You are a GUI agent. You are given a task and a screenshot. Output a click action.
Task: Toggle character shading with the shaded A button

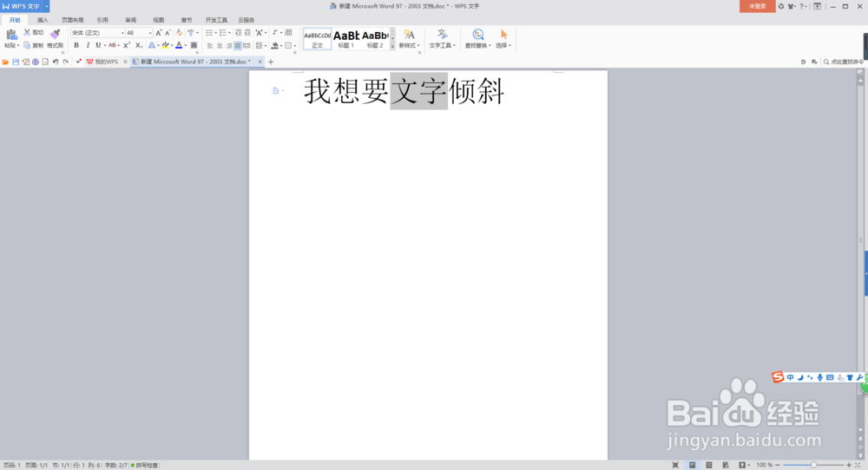coord(194,45)
